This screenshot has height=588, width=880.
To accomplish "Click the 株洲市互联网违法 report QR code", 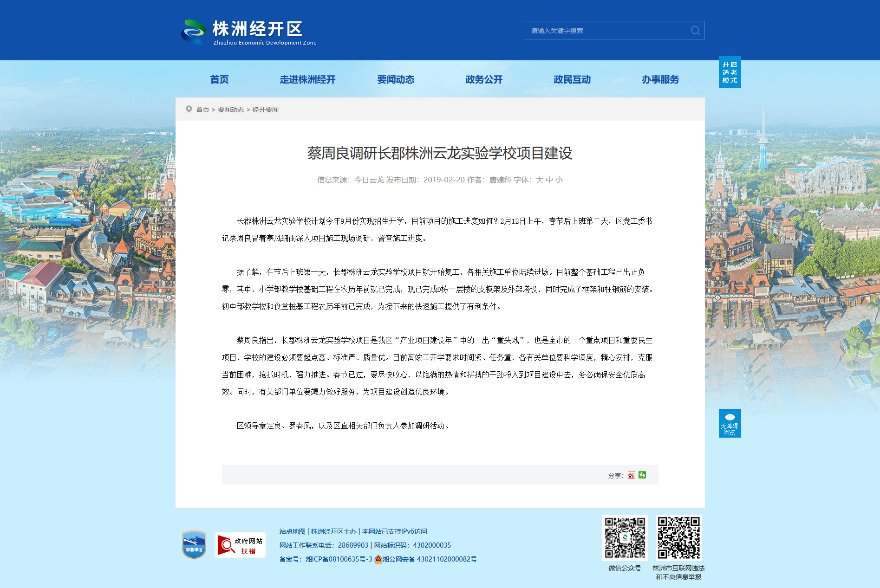I will click(x=678, y=537).
